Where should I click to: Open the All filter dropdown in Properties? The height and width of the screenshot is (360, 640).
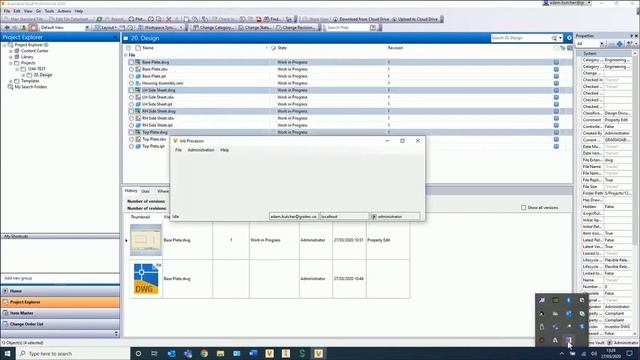601,44
